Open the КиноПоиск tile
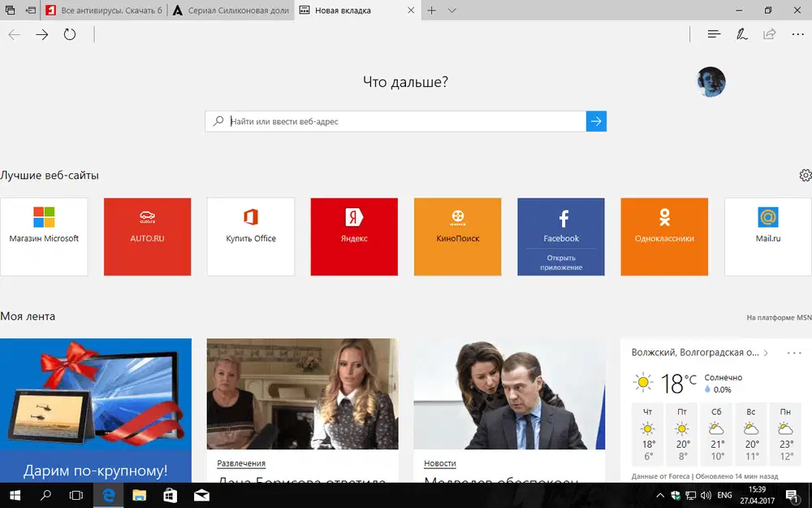 [x=457, y=237]
